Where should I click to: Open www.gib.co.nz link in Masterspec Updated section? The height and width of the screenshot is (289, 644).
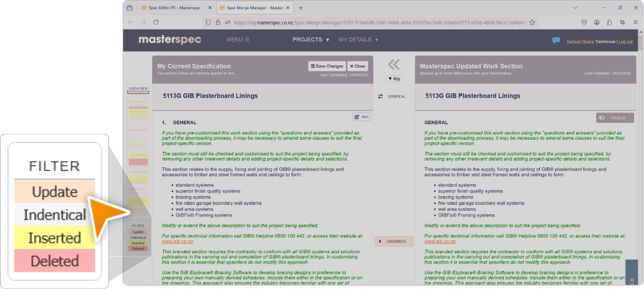pyautogui.click(x=440, y=242)
